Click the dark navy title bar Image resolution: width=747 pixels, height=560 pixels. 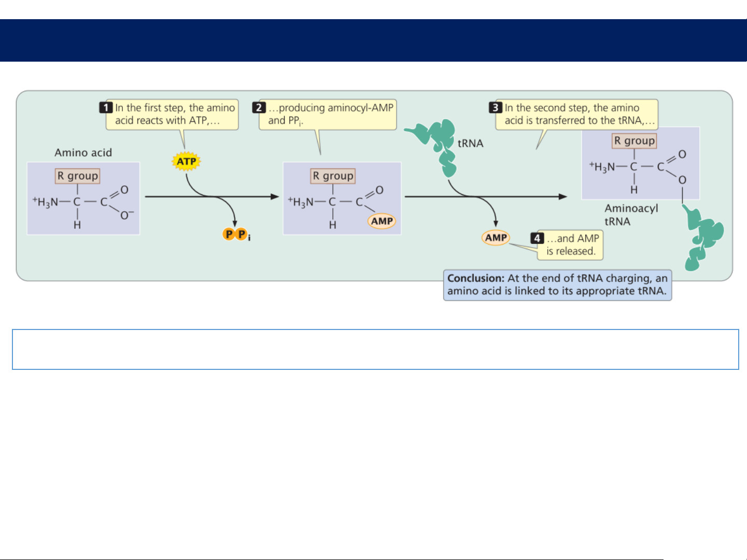coord(373,40)
